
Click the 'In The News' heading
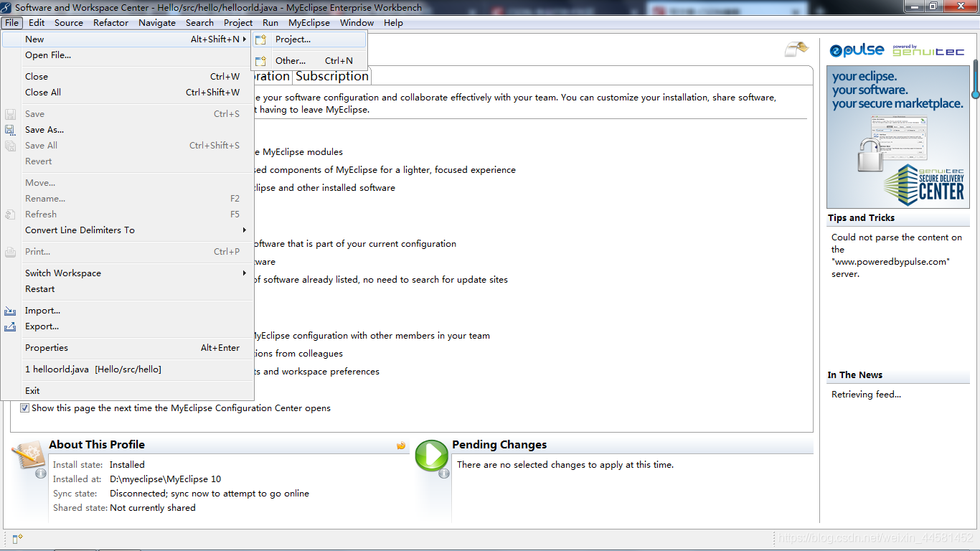click(855, 375)
